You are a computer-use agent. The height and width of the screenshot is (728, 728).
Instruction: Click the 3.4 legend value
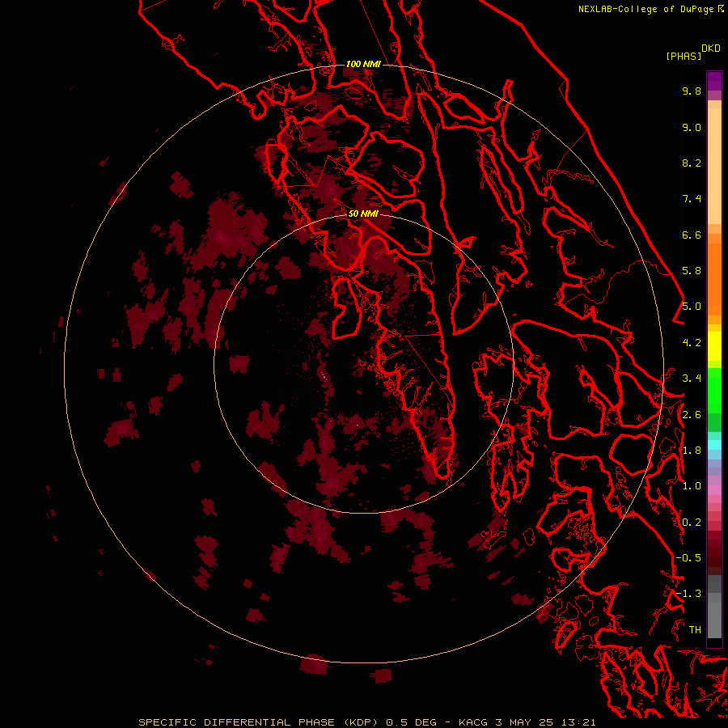692,379
